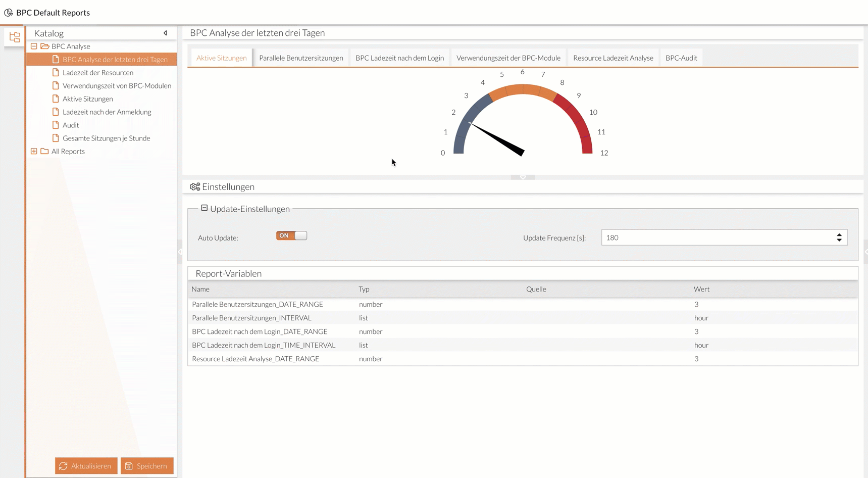Click the open folder icon for BPC Analyse
The width and height of the screenshot is (868, 478).
[x=45, y=46]
